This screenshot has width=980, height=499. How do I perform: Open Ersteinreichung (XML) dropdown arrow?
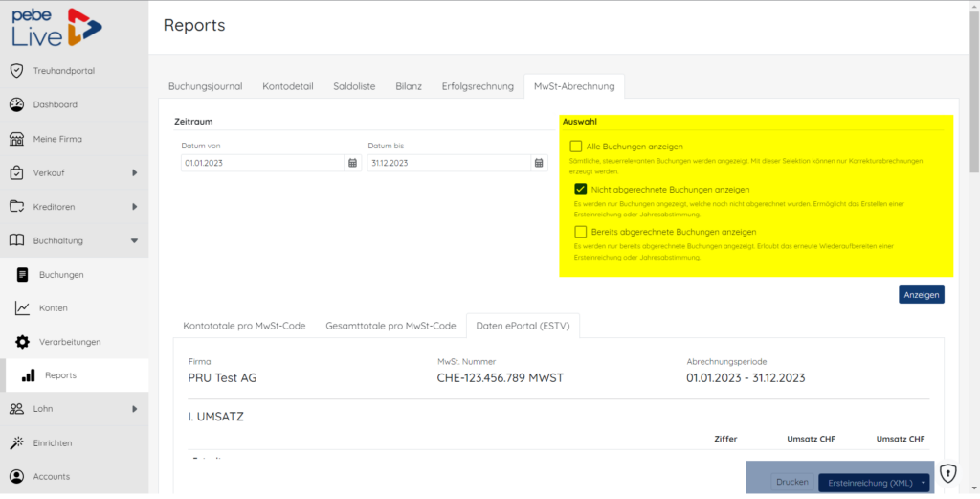924,483
